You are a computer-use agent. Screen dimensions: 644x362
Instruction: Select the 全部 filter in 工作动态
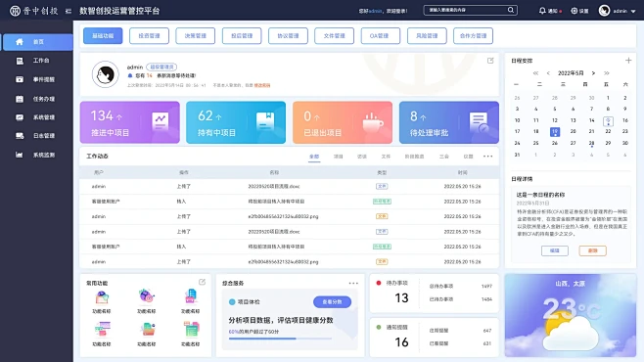tap(314, 157)
